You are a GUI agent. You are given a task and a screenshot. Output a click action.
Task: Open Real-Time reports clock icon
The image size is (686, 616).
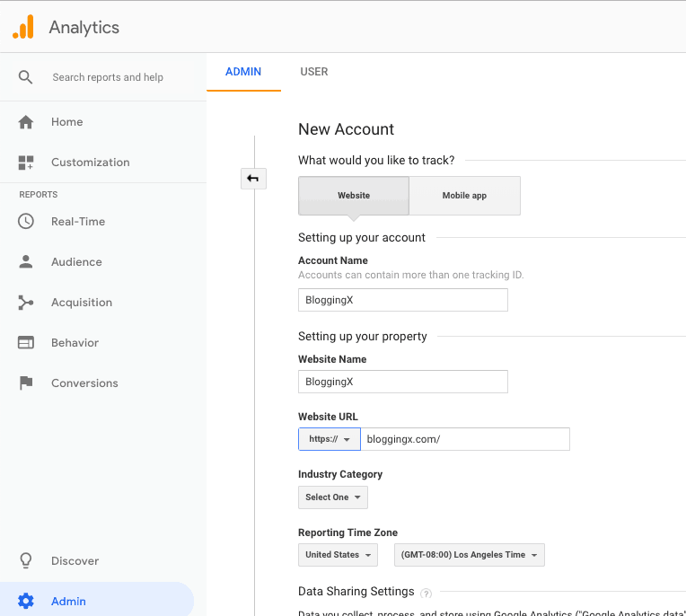26,222
